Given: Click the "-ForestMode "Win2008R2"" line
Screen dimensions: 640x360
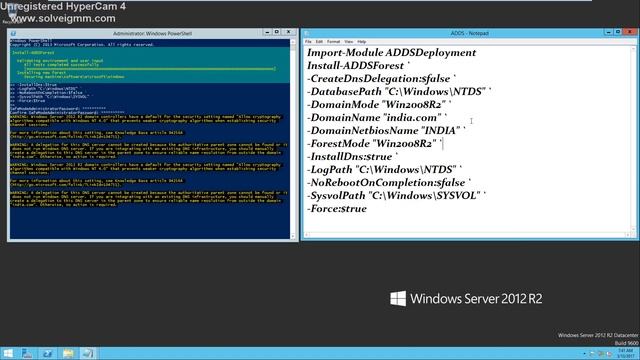Looking at the screenshot, I should 375,144.
